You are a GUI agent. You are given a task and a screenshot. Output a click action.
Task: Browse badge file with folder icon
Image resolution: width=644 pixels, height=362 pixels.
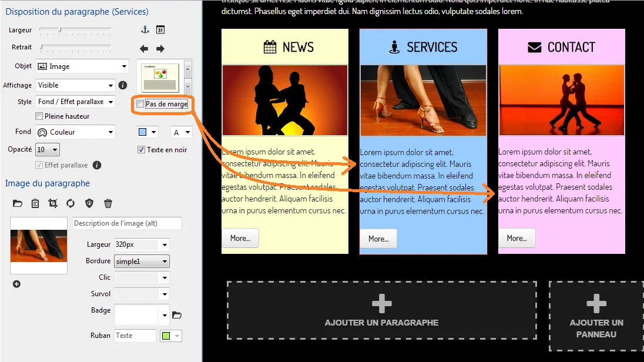(x=177, y=315)
